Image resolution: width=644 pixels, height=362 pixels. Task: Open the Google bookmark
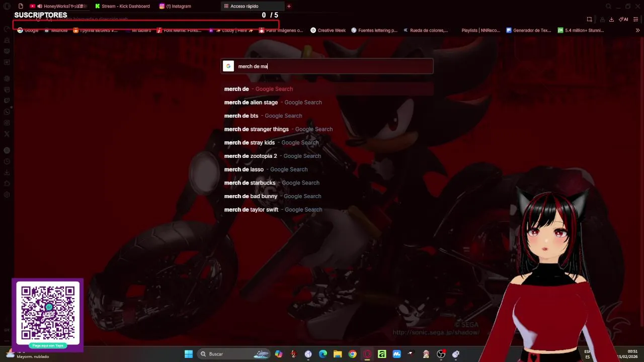[28, 30]
